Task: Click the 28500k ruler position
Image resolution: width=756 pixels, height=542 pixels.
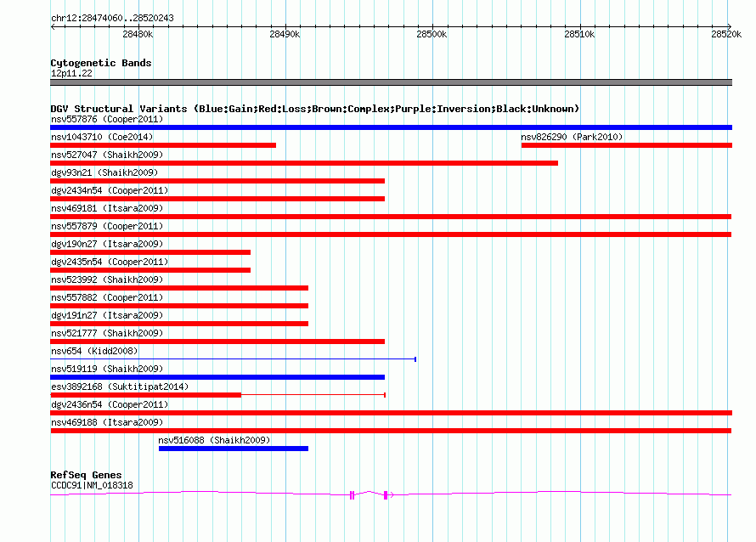Action: tap(432, 34)
